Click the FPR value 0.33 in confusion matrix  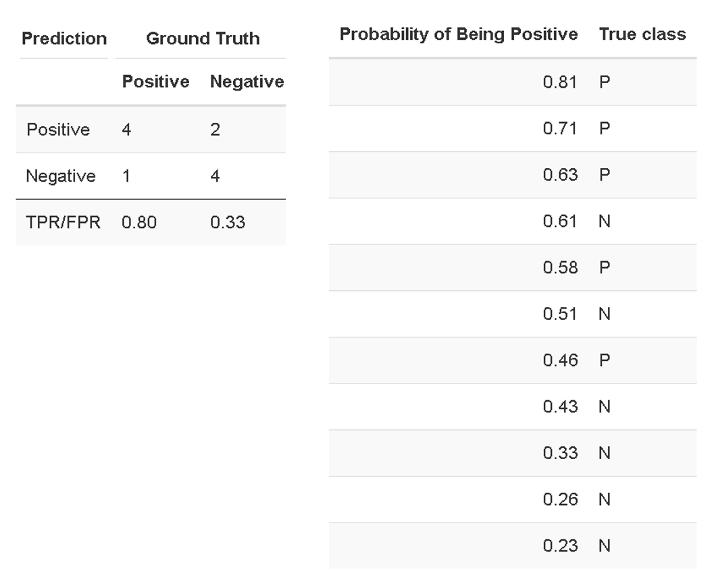coord(228,222)
